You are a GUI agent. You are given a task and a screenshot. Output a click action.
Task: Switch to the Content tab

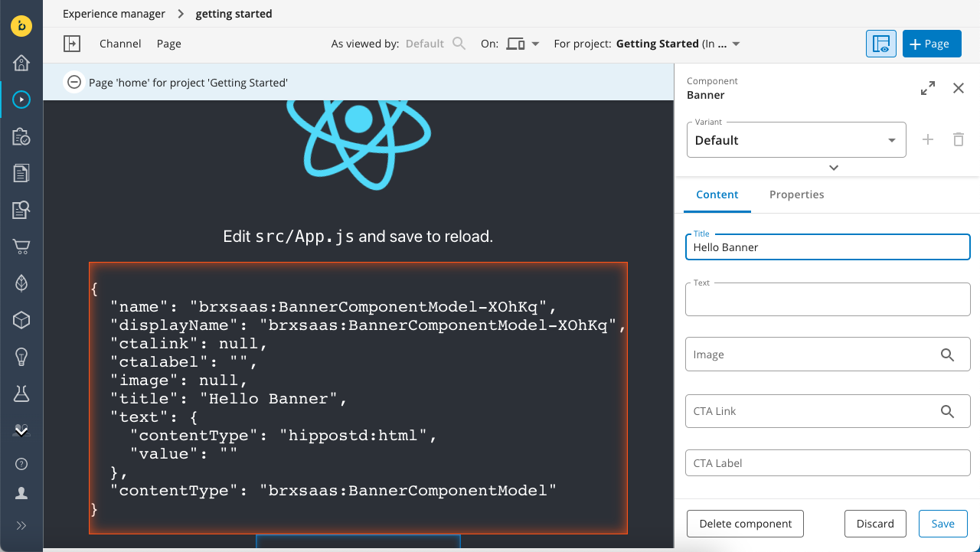[x=717, y=194]
